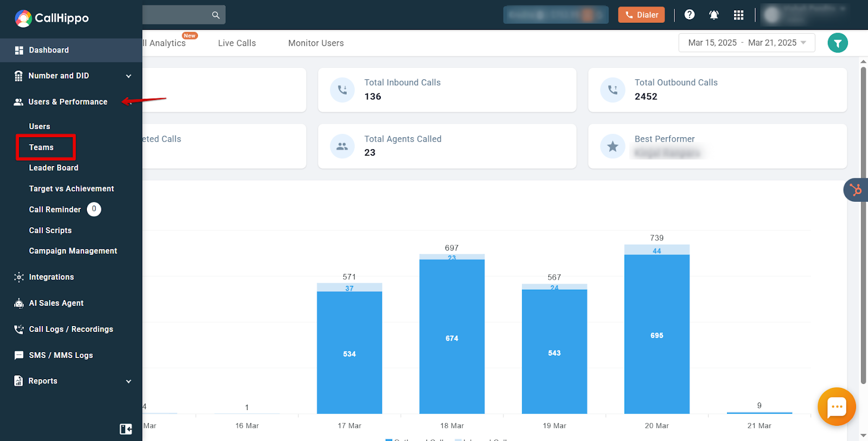The width and height of the screenshot is (868, 441).
Task: Click the AI Sales Agent robot icon
Action: point(19,303)
